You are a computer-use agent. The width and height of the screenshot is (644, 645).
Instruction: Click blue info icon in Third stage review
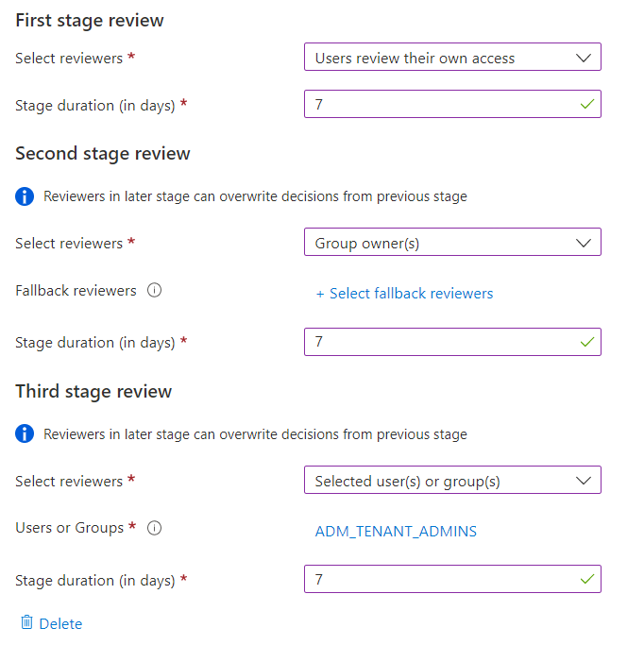[x=25, y=435]
